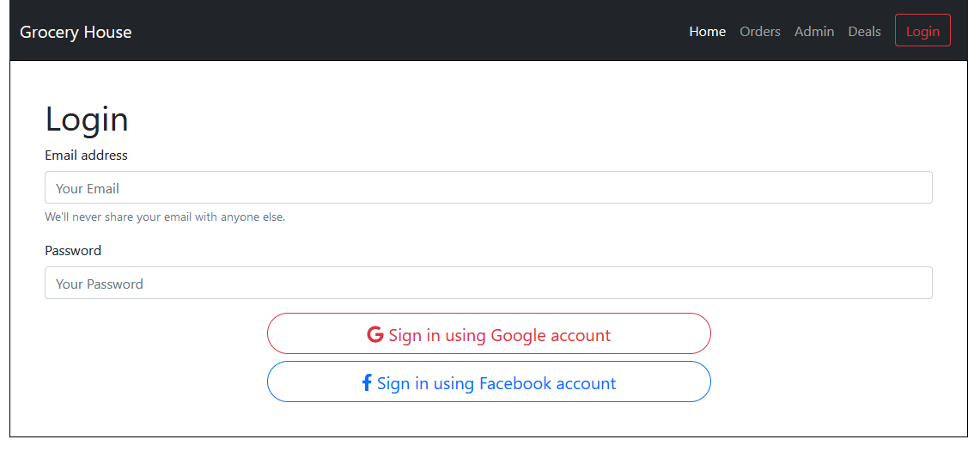
Task: Click the never share your email note
Action: tap(165, 217)
